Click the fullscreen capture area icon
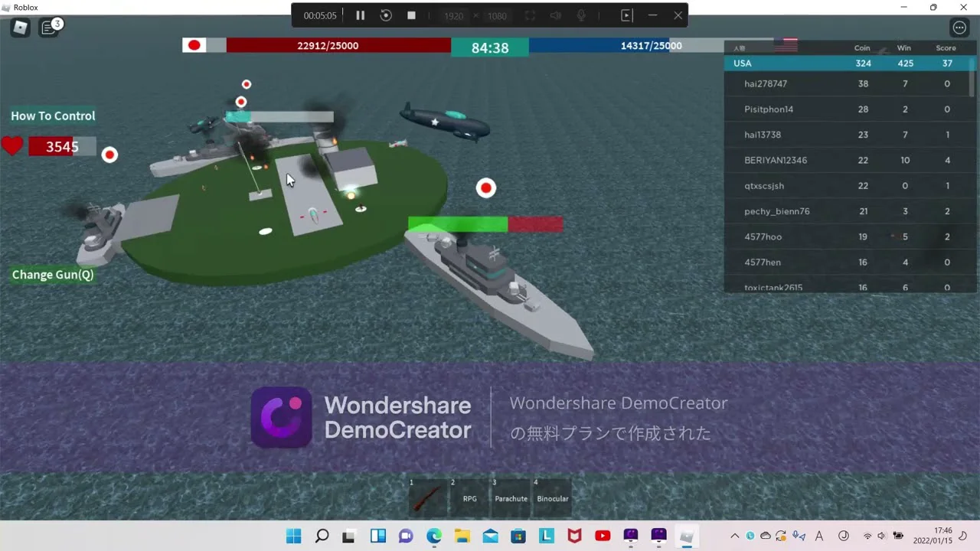 pyautogui.click(x=530, y=15)
